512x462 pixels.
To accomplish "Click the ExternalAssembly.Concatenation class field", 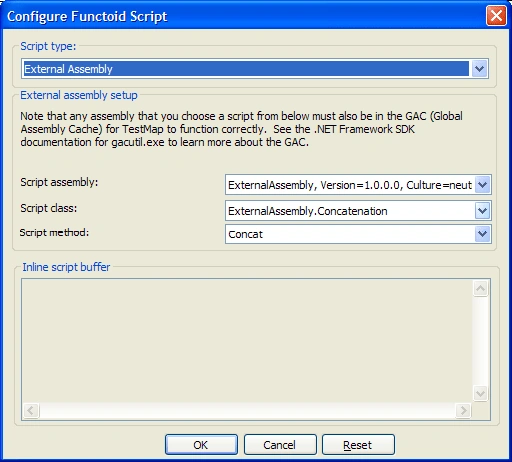I will (350, 211).
